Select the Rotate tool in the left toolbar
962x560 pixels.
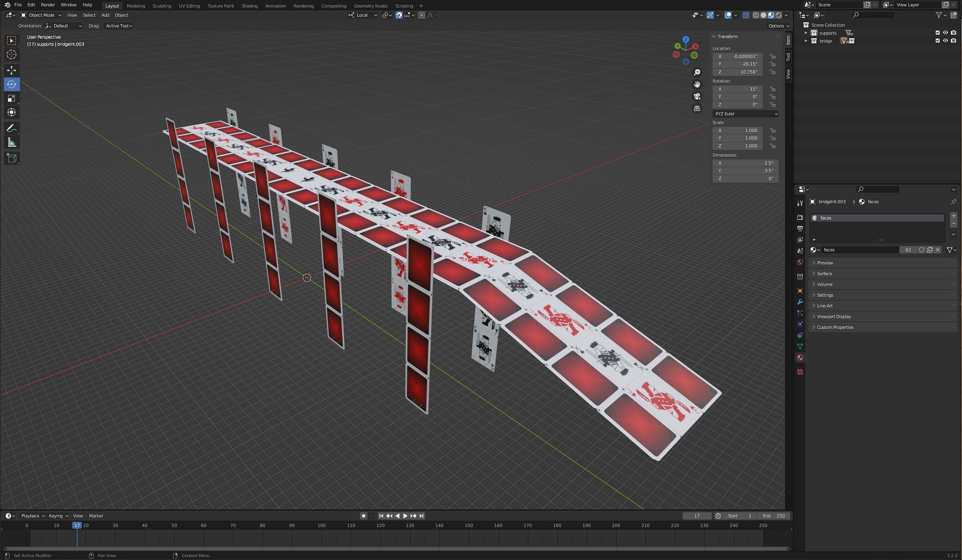point(12,84)
